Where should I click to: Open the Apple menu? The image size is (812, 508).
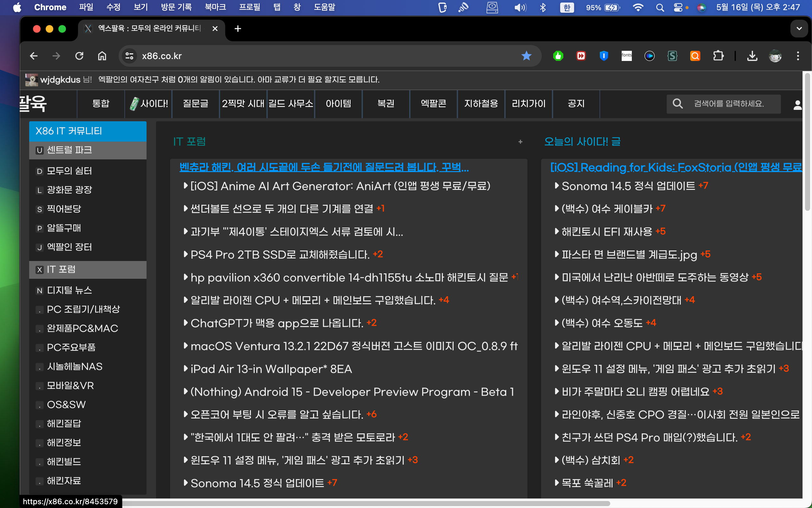tap(17, 7)
